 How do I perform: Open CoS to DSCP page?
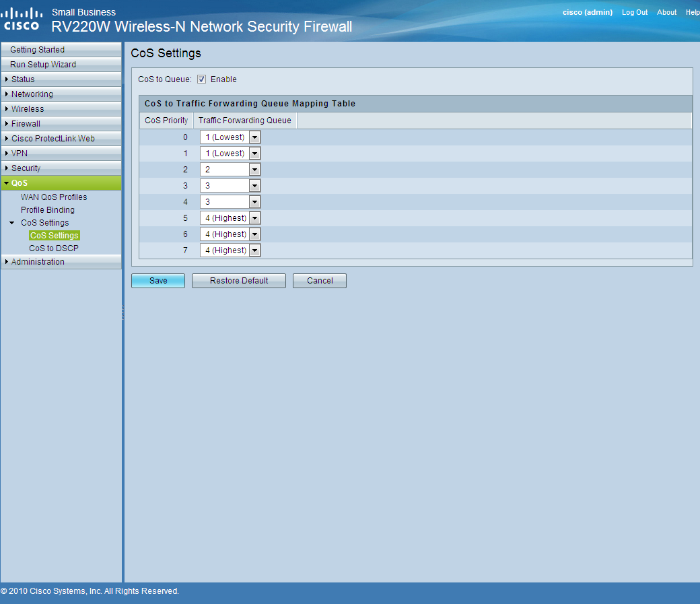tap(54, 248)
